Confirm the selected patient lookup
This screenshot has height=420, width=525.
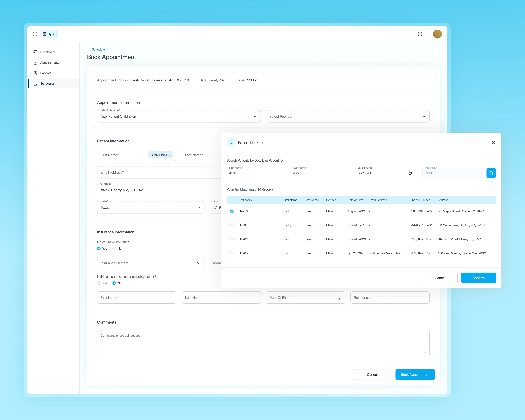coord(478,278)
